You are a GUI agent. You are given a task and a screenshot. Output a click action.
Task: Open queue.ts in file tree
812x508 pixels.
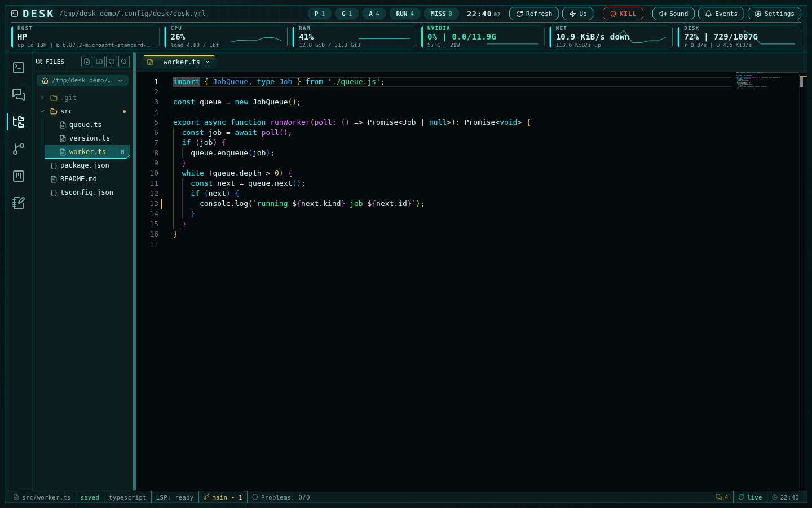pos(87,125)
